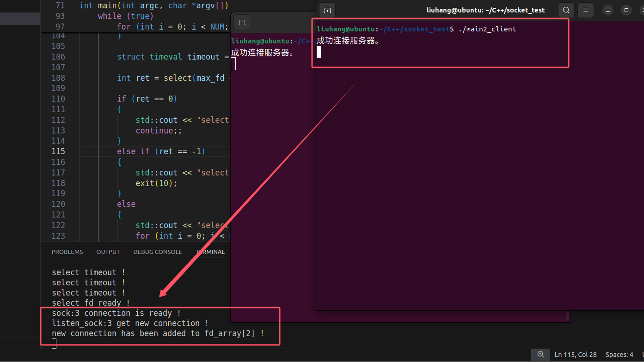The width and height of the screenshot is (644, 362).
Task: Place cursor on std::cout statement at line 117
Action: pyautogui.click(x=182, y=173)
